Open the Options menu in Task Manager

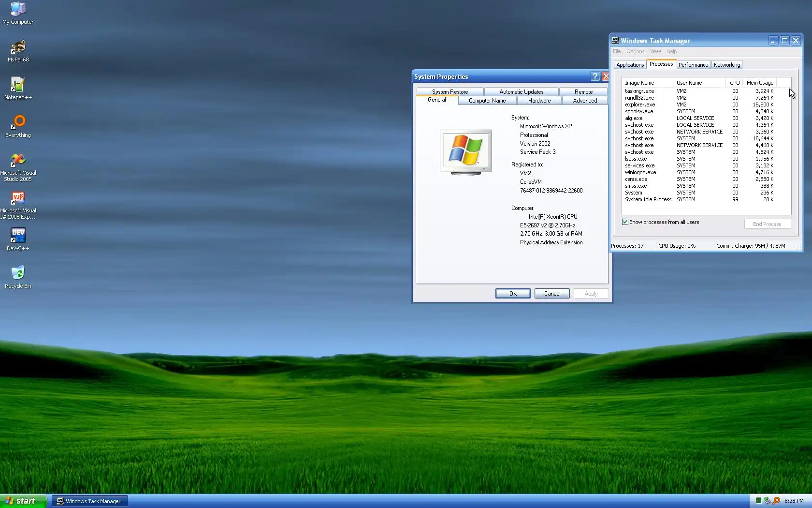(x=635, y=51)
